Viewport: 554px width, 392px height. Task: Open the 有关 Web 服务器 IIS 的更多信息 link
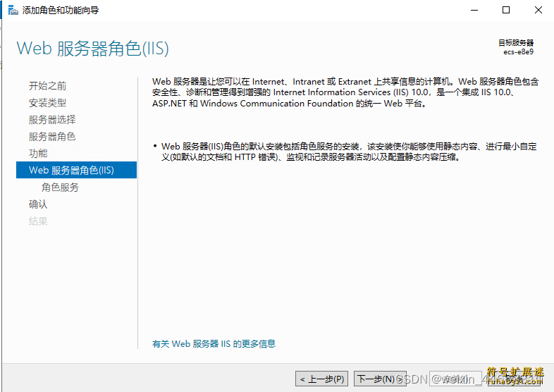point(214,343)
